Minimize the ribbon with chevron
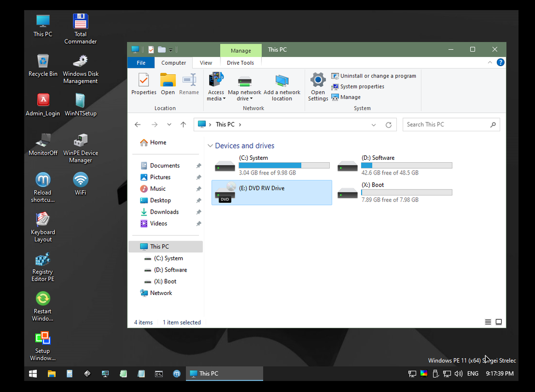 click(489, 62)
